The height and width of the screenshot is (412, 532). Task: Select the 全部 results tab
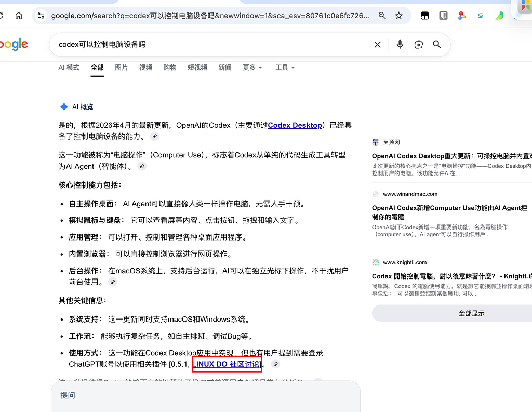(x=97, y=68)
